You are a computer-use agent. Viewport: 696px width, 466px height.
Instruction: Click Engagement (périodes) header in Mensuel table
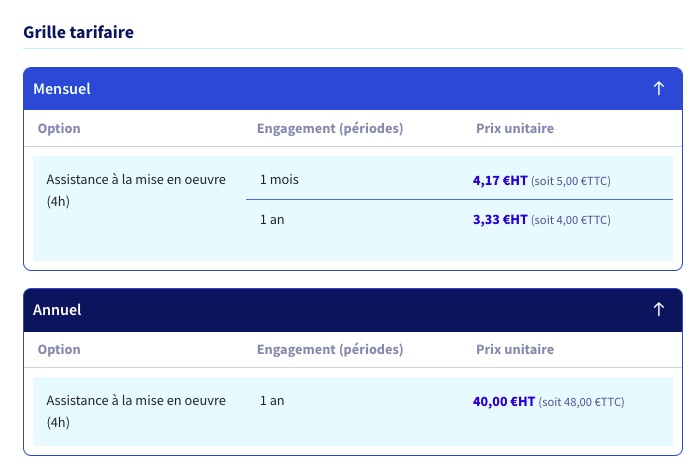coord(330,128)
